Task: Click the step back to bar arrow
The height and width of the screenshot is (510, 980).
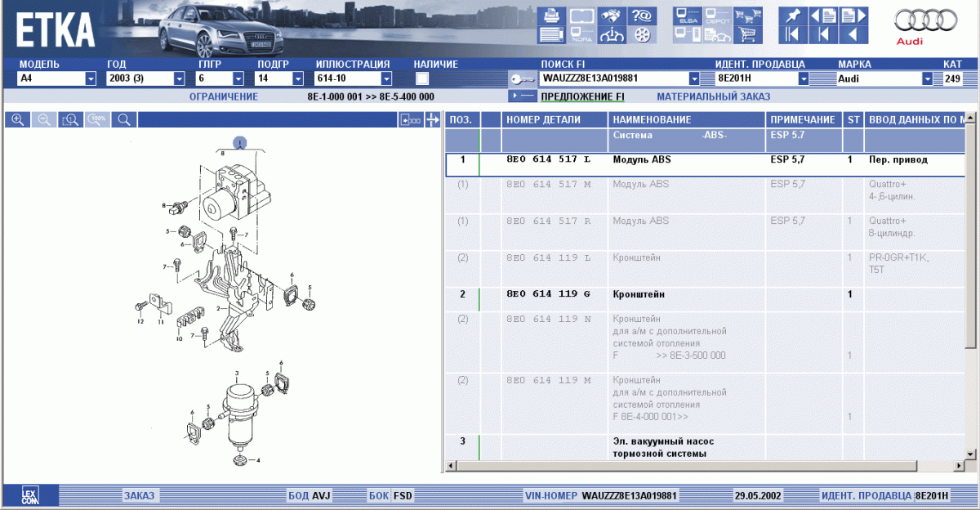Action: (x=823, y=34)
